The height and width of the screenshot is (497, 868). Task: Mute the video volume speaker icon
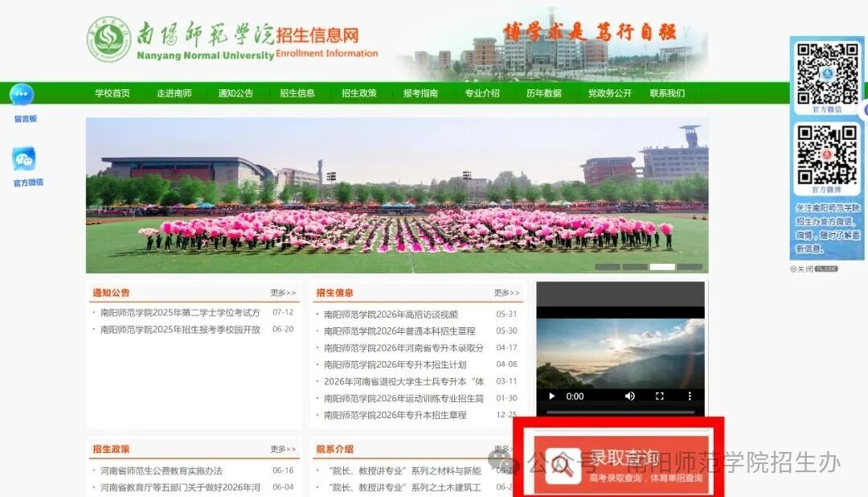click(630, 396)
